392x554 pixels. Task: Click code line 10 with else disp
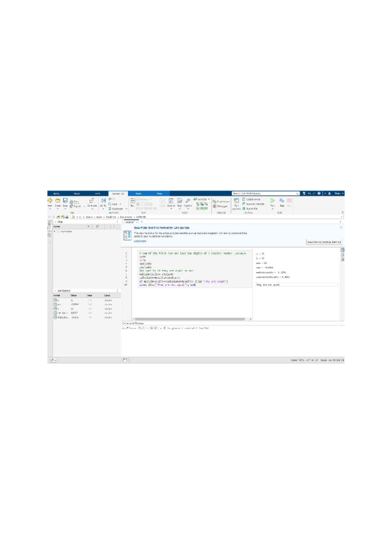click(x=167, y=285)
